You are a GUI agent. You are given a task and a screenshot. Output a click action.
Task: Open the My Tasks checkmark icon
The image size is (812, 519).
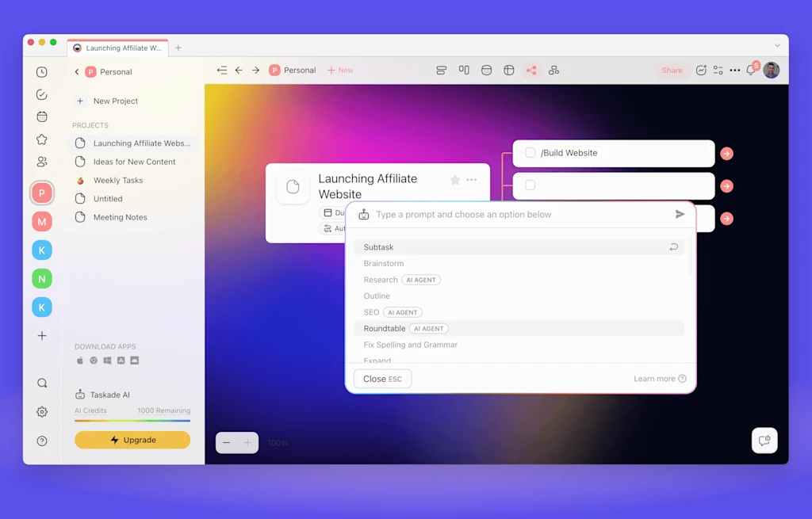point(42,94)
